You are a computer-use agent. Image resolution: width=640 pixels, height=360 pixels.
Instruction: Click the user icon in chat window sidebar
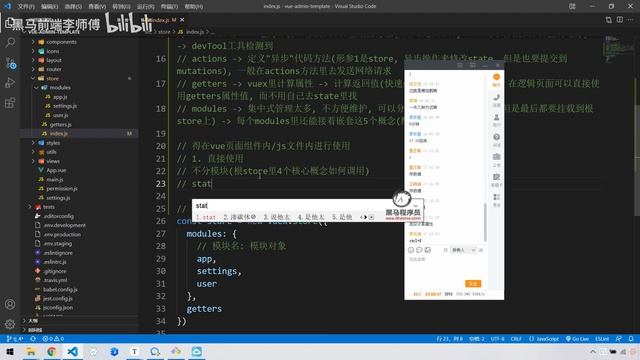point(496,118)
